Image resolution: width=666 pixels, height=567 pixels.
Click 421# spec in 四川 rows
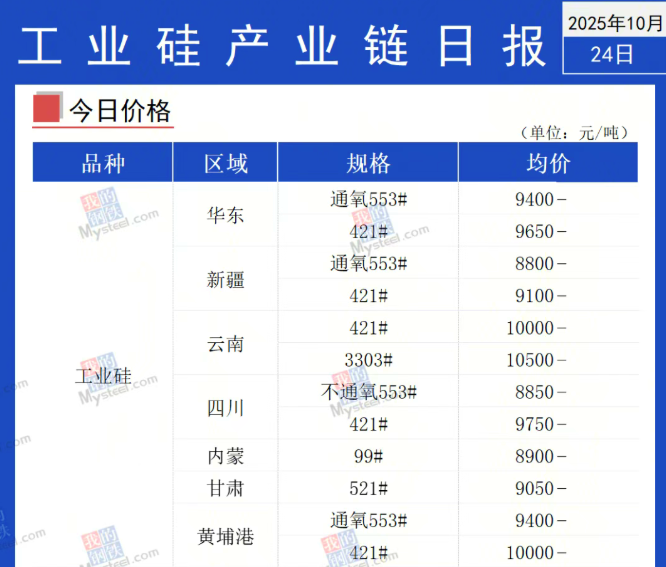[x=369, y=424]
